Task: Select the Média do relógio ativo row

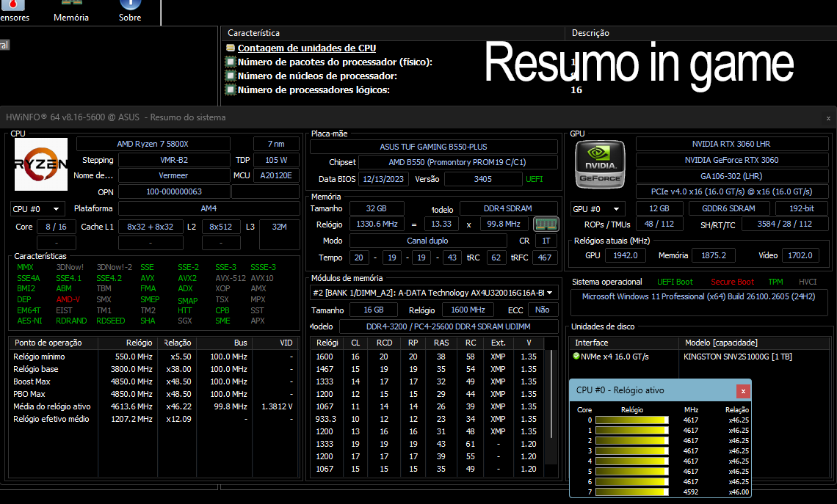Action: coord(153,406)
